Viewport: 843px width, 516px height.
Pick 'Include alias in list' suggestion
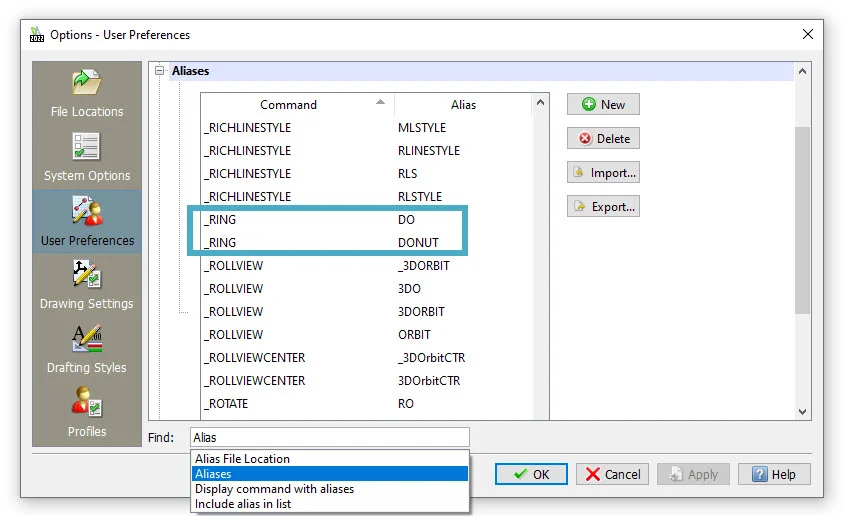click(243, 504)
